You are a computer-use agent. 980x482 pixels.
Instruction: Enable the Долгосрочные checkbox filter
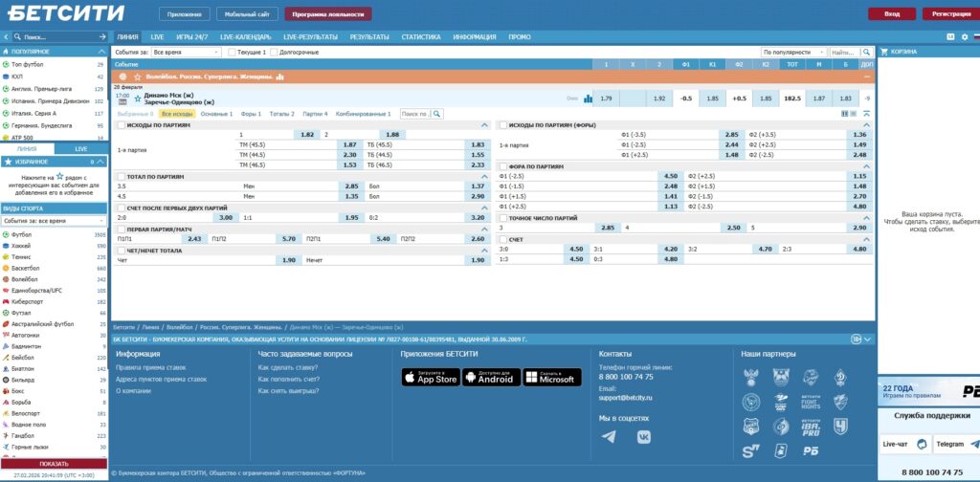(274, 52)
